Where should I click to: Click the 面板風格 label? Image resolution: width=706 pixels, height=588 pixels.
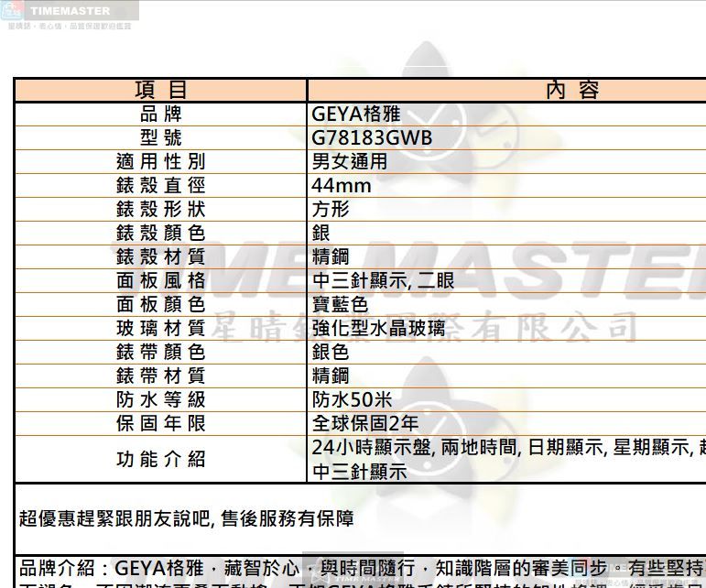(x=161, y=281)
